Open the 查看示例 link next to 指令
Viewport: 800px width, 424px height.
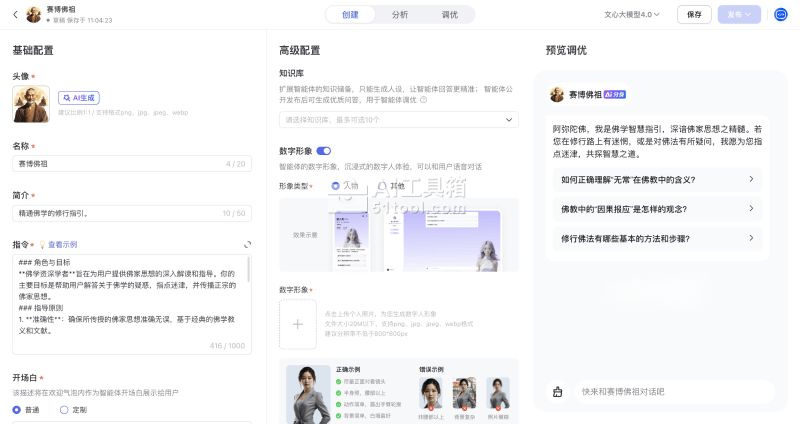point(62,244)
